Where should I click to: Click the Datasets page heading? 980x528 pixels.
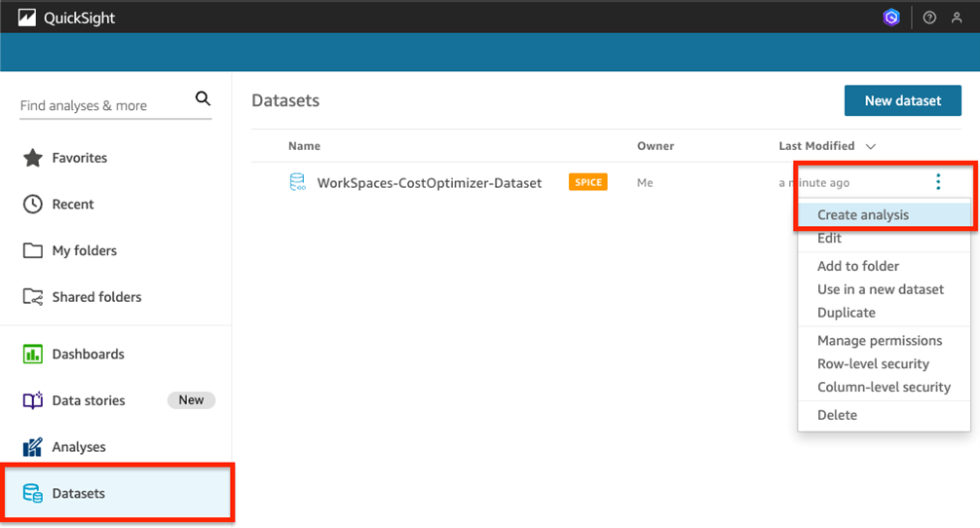coord(285,100)
